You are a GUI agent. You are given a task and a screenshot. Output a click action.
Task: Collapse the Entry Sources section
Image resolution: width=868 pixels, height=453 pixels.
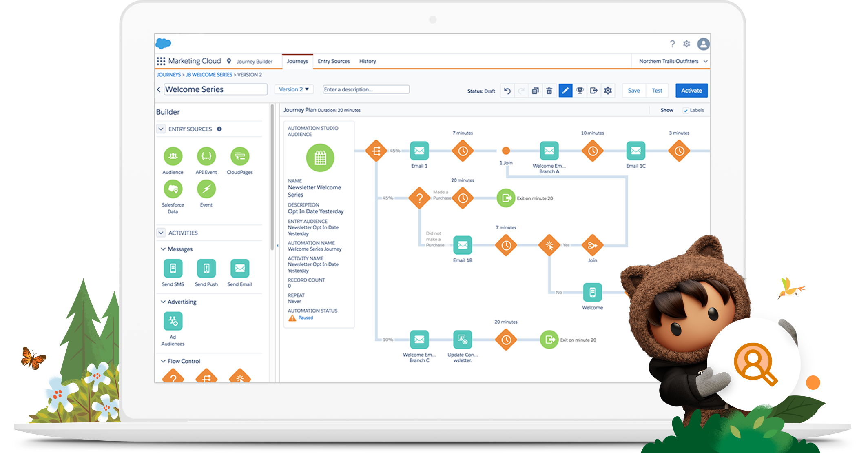[x=161, y=129]
